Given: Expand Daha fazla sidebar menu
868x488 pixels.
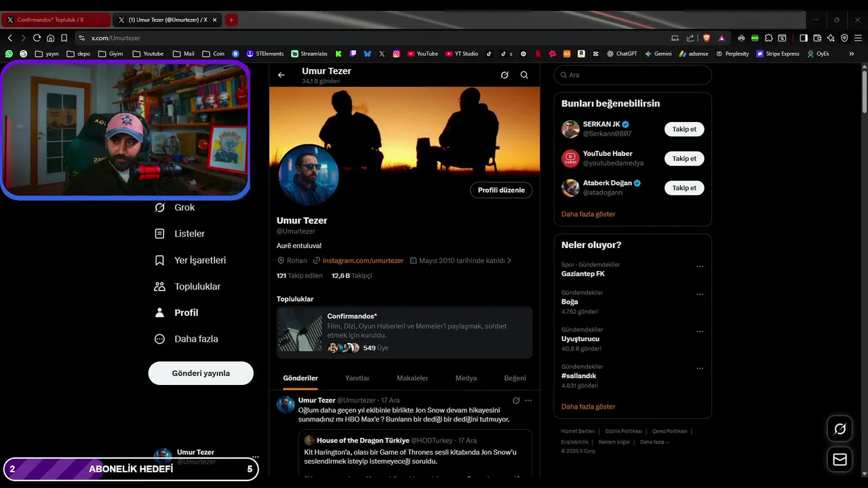Looking at the screenshot, I should (x=186, y=339).
